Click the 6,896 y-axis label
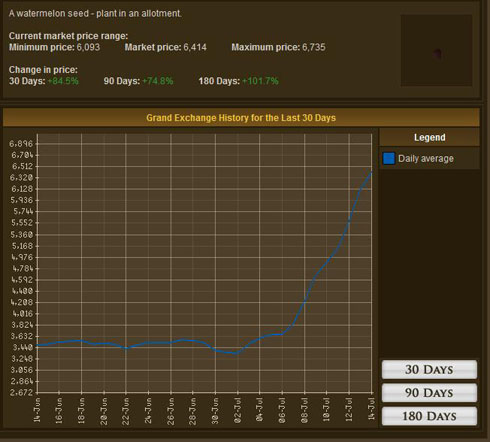The image size is (490, 442). [21, 144]
